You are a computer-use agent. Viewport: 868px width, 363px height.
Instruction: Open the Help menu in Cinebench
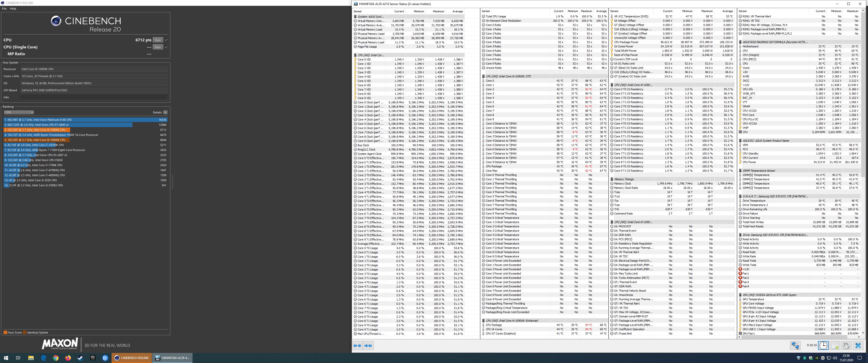[13, 8]
